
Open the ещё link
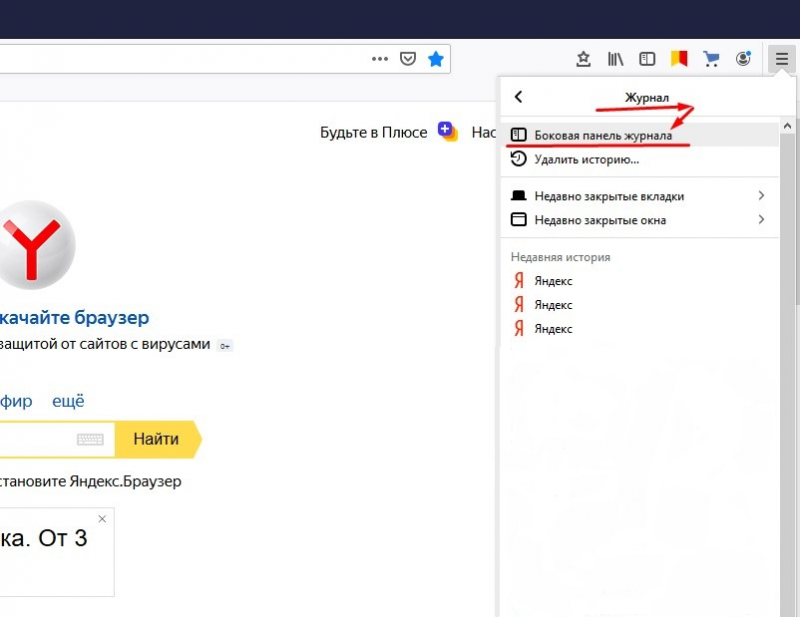point(68,401)
